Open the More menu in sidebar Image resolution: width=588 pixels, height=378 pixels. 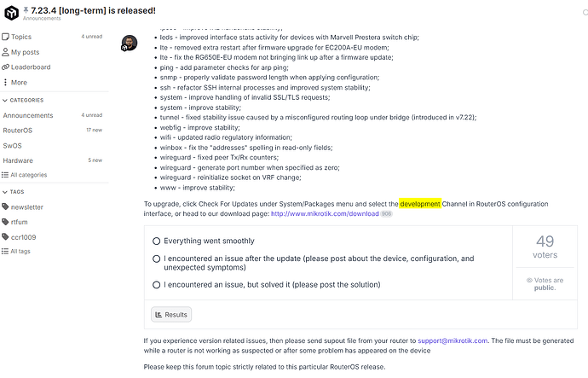[x=52, y=82]
